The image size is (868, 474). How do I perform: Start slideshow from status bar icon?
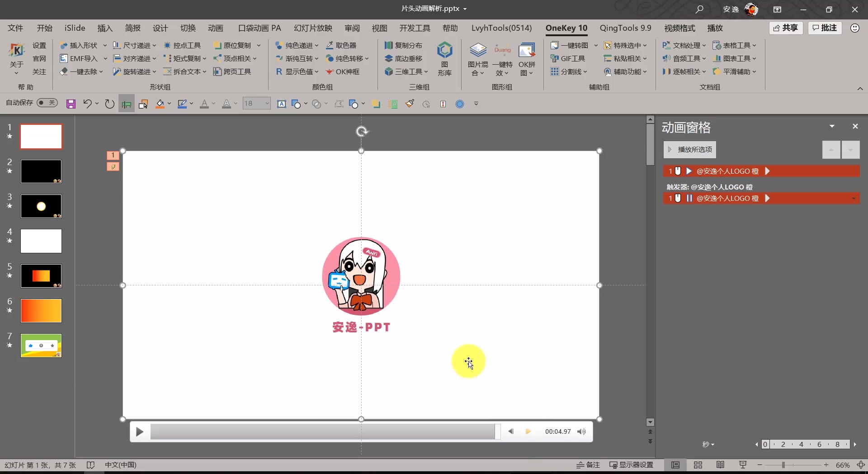click(x=743, y=465)
